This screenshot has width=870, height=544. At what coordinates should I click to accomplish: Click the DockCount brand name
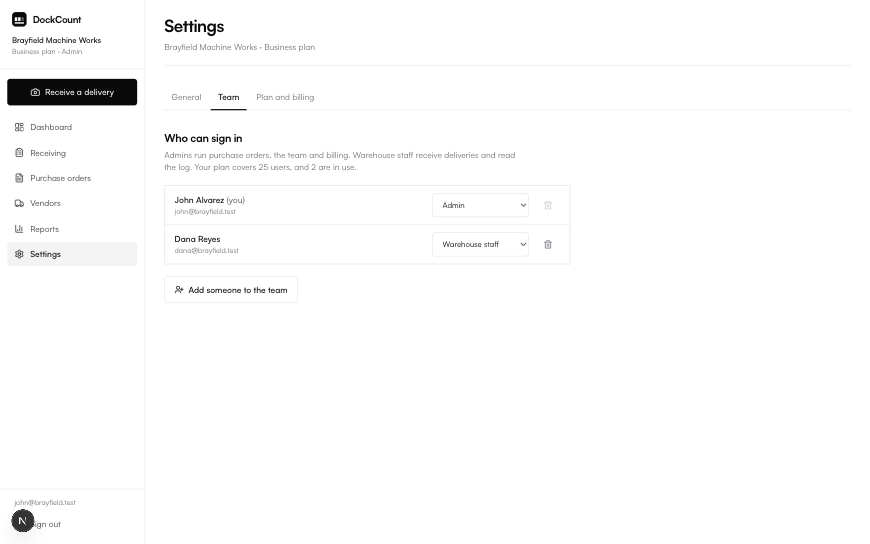pyautogui.click(x=57, y=19)
